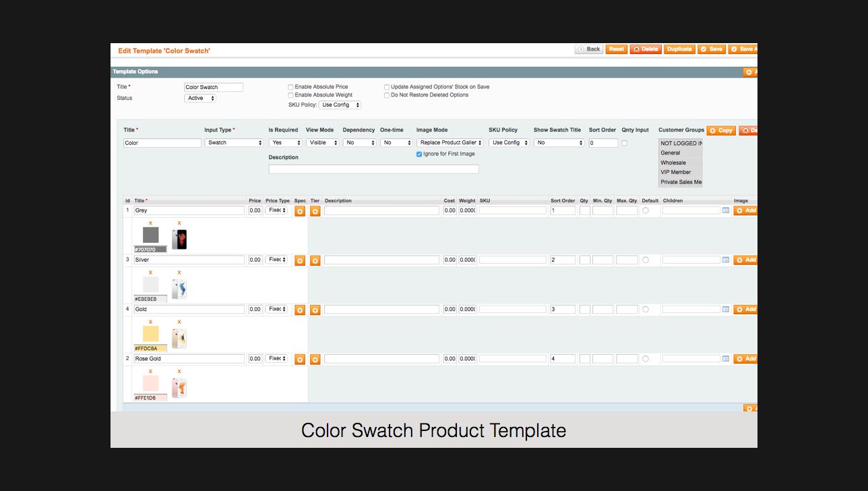Open Children picker icon in Grey row

click(726, 210)
